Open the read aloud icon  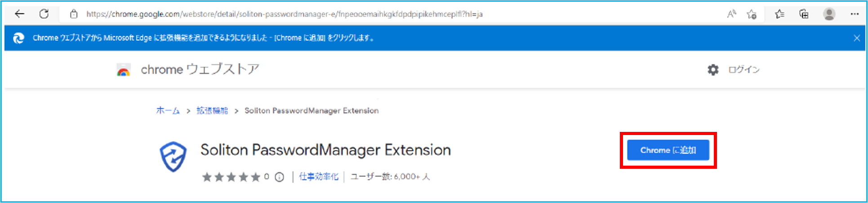(x=731, y=14)
